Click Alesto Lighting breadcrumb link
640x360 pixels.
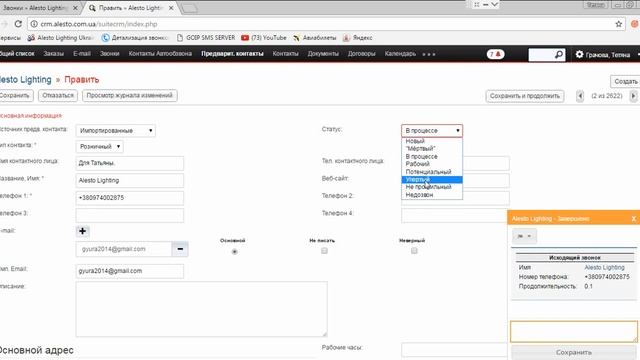pyautogui.click(x=26, y=80)
